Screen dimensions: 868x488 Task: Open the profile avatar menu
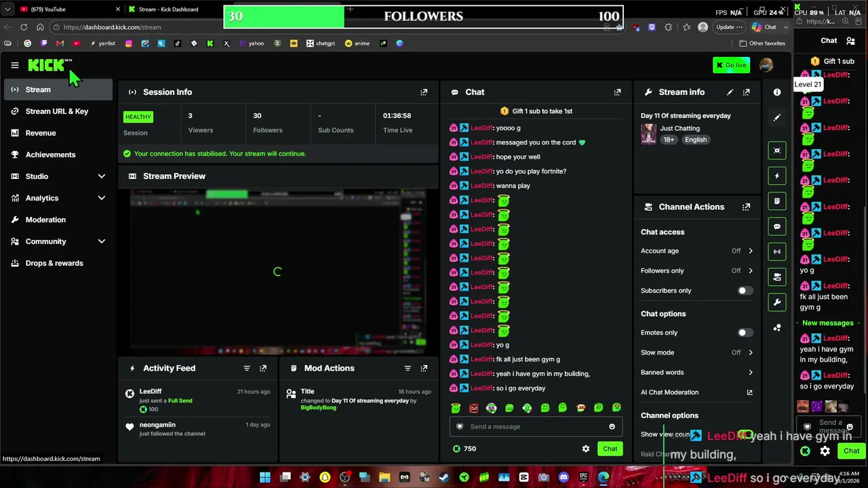pos(766,65)
